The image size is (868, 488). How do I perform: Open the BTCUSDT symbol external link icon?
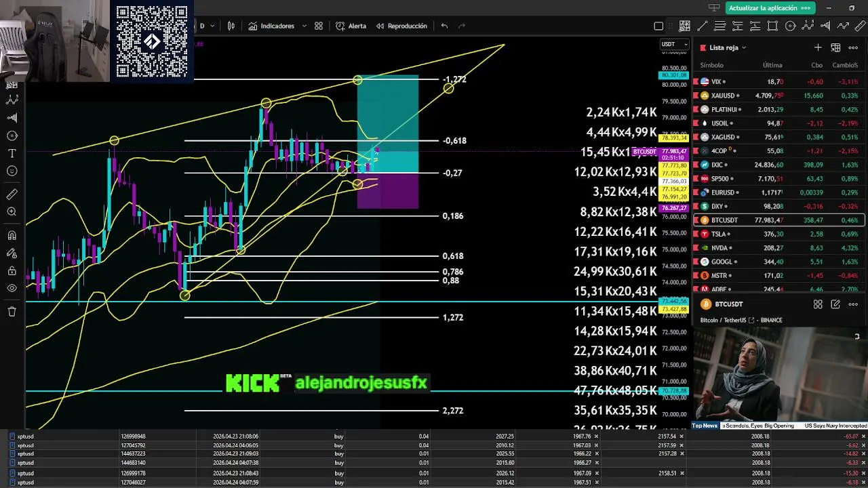point(751,320)
